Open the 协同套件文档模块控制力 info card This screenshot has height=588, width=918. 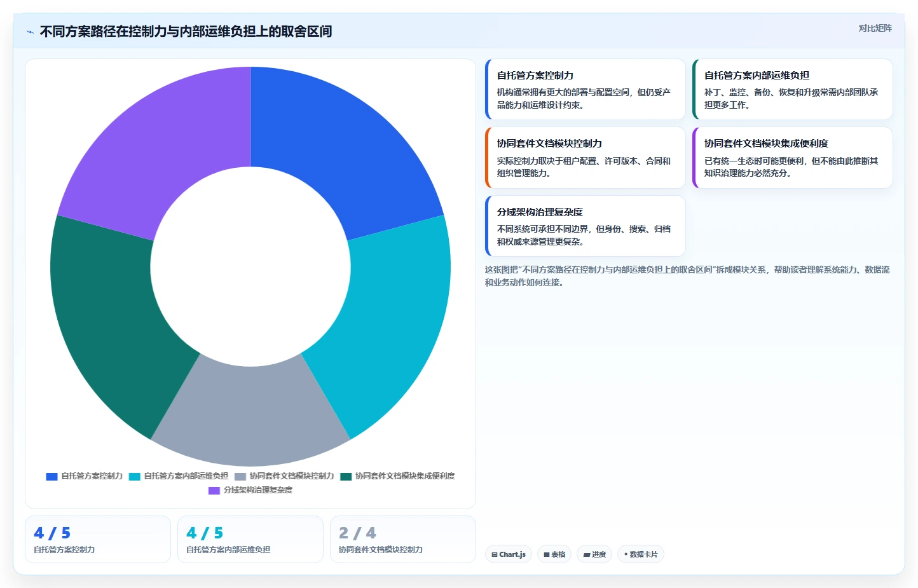point(585,158)
